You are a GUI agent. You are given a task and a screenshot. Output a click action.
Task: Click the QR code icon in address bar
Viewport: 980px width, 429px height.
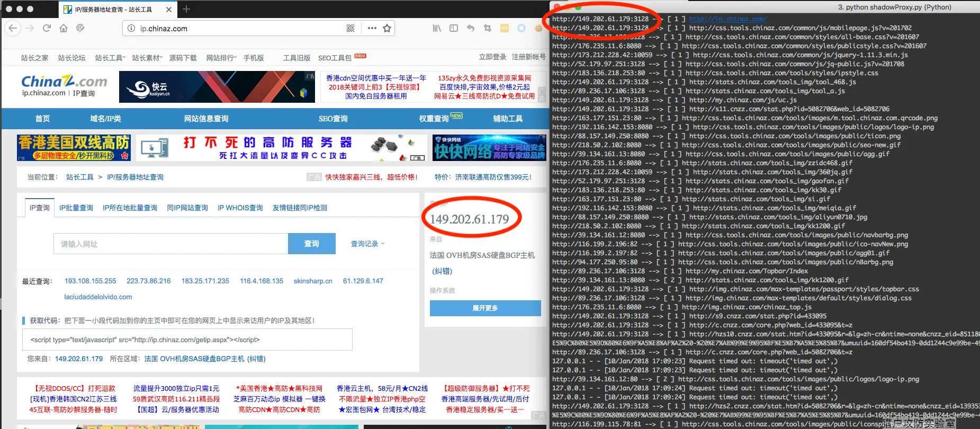[x=350, y=29]
